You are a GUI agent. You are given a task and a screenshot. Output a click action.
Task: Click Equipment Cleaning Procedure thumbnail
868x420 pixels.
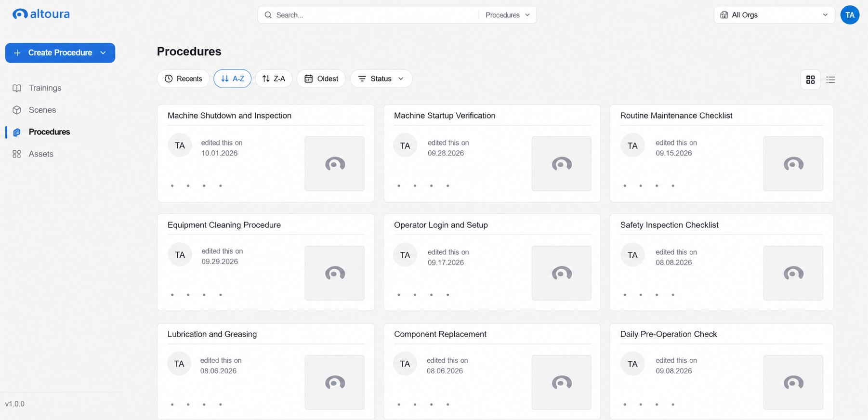pyautogui.click(x=335, y=273)
